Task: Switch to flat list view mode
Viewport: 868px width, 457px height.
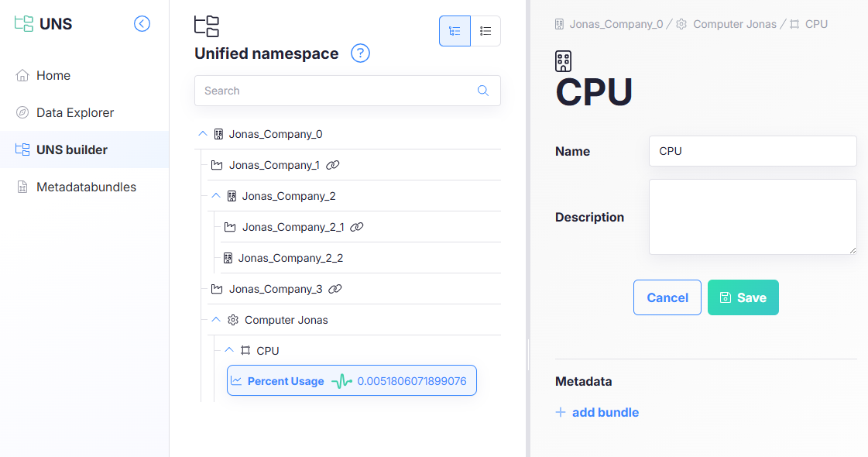Action: click(485, 31)
